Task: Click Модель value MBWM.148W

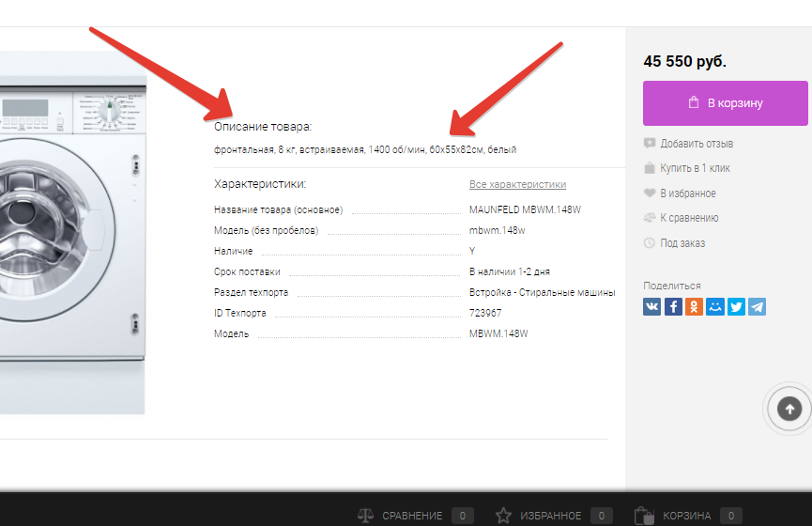Action: (498, 333)
